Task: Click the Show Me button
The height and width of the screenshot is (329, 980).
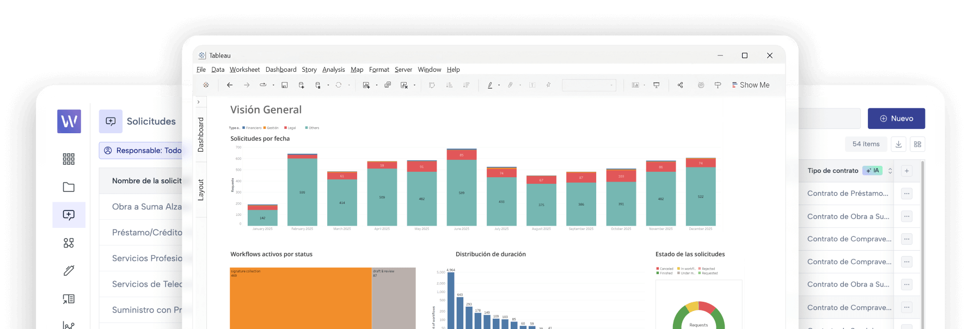Action: (751, 85)
